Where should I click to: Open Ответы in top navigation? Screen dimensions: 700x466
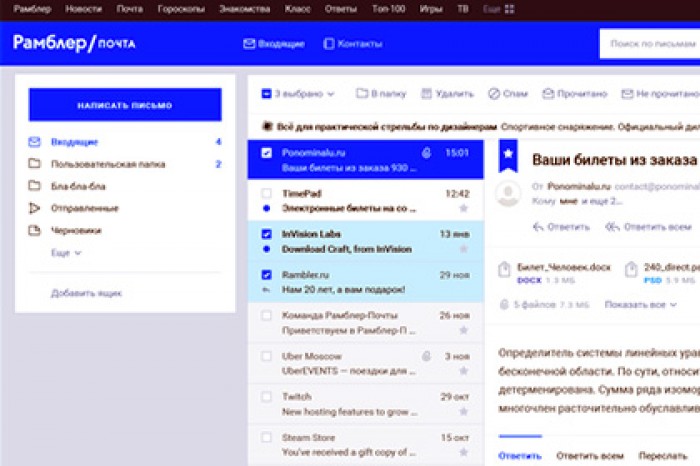341,8
